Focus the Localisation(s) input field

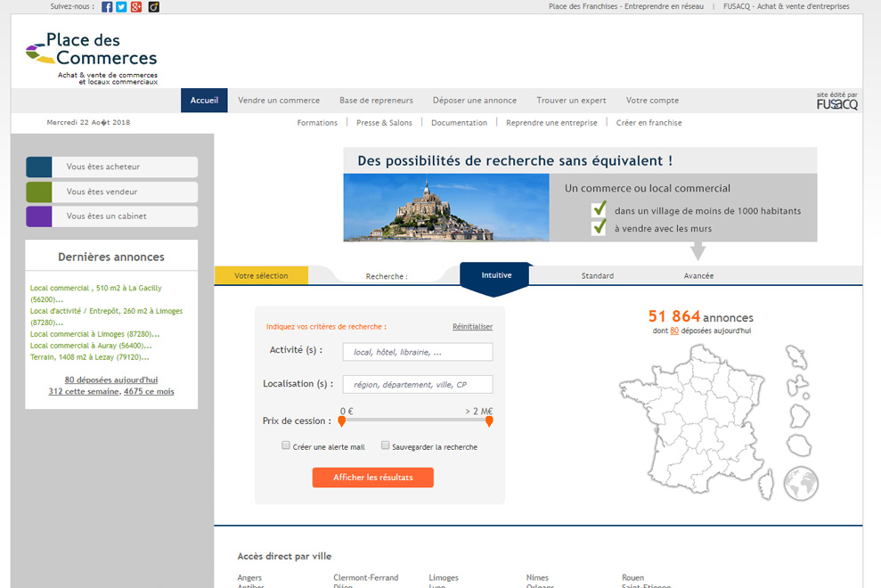pos(418,385)
